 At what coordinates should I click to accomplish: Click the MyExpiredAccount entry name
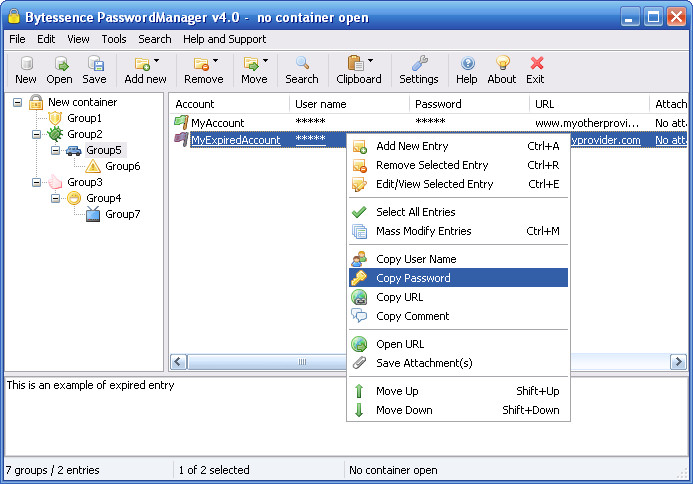point(236,140)
